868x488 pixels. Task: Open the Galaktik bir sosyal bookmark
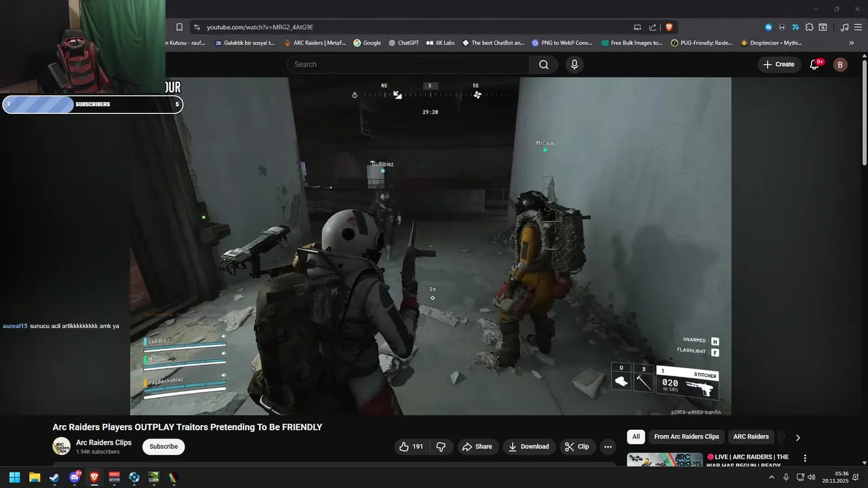(x=245, y=43)
